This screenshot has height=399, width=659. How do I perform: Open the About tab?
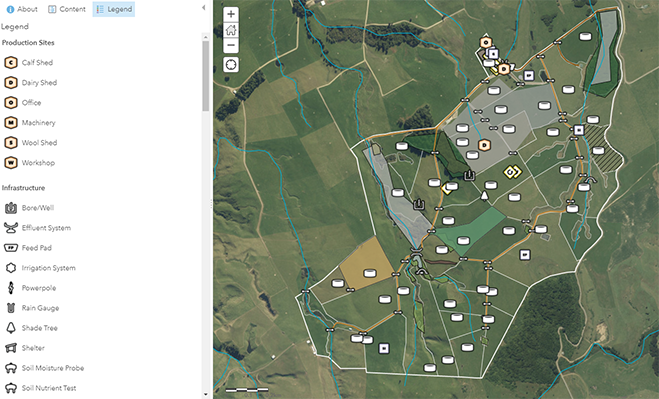22,9
